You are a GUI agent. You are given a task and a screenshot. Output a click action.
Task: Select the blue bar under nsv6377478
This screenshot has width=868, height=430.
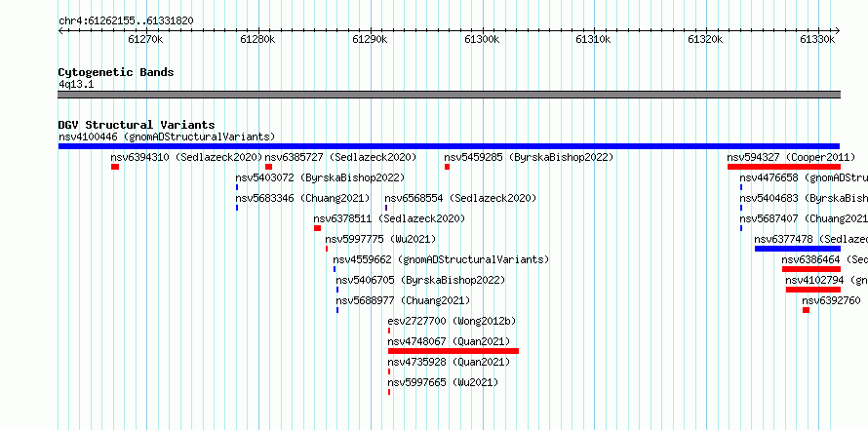click(x=797, y=249)
